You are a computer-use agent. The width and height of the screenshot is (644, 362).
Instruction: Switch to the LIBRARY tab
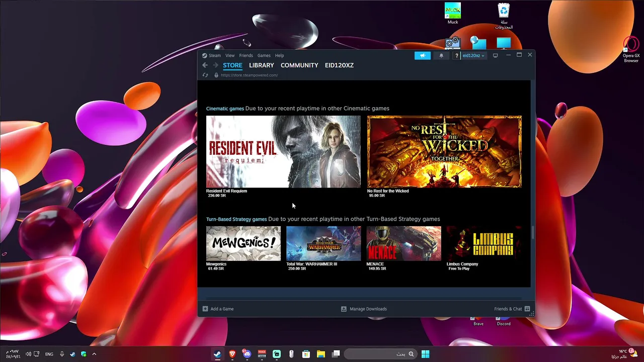[262, 65]
